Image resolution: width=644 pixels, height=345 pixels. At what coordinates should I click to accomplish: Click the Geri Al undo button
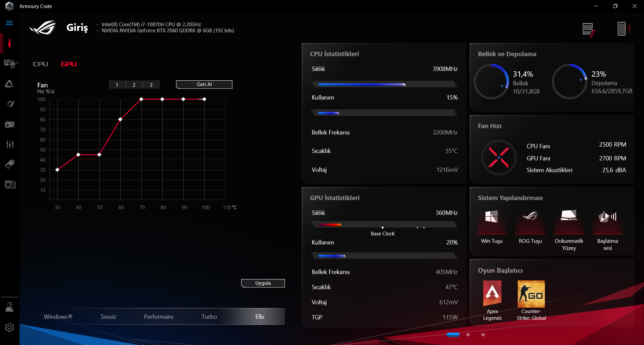pyautogui.click(x=204, y=84)
